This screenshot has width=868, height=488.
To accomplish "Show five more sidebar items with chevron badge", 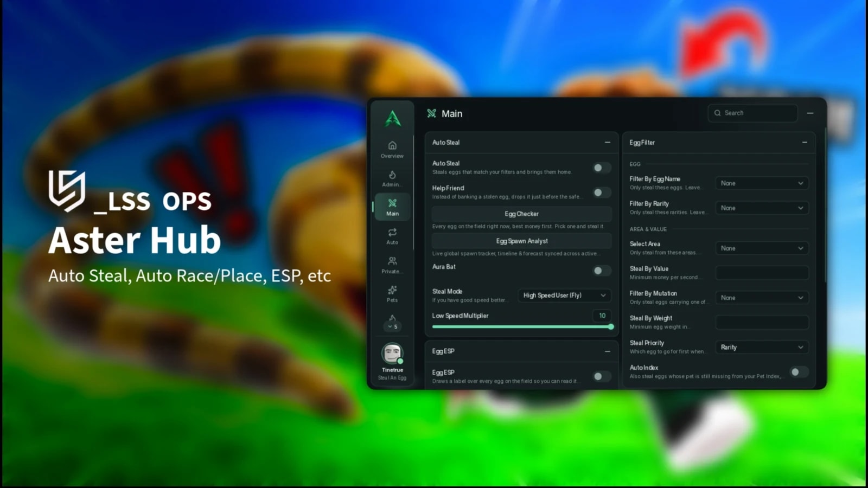I will pos(392,326).
